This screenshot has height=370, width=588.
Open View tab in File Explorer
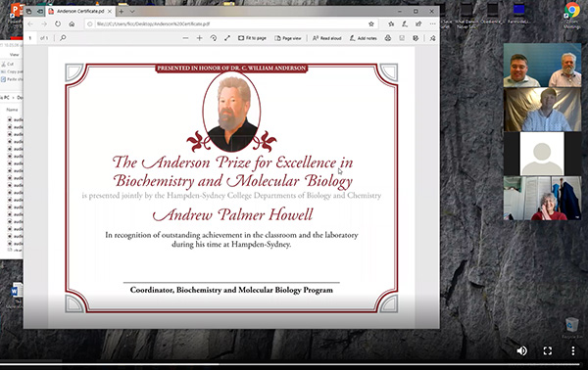[15, 54]
